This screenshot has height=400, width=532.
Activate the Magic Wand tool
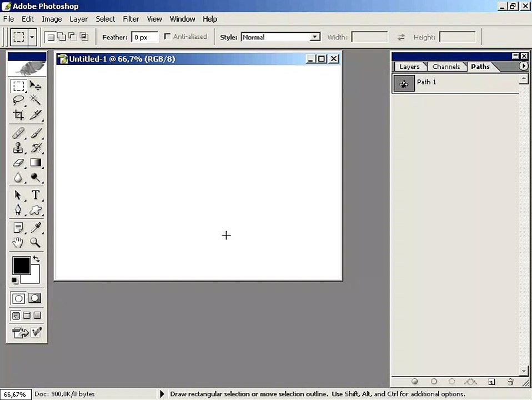pyautogui.click(x=36, y=100)
